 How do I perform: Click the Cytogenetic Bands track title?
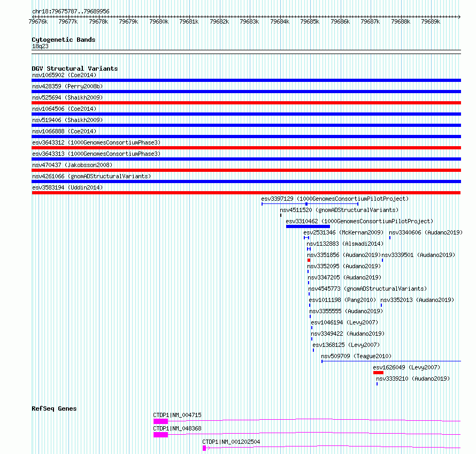coord(64,40)
